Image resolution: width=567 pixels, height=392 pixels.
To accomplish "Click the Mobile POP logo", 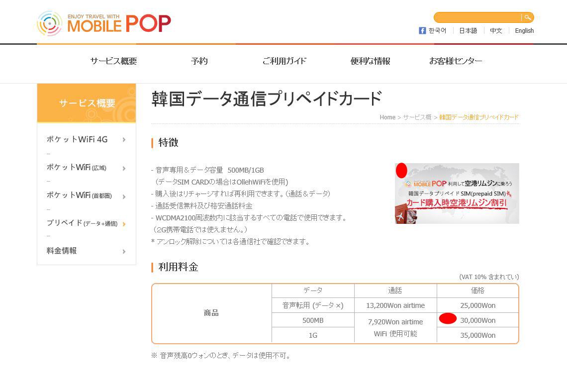I will coord(104,23).
